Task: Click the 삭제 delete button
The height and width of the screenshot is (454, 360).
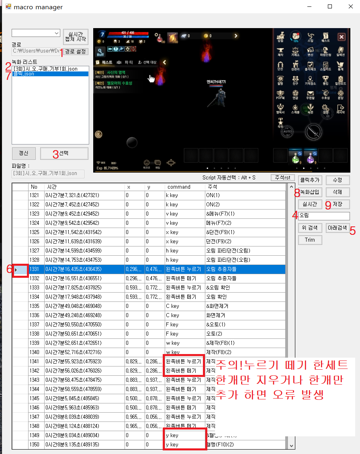Action: pos(338,192)
